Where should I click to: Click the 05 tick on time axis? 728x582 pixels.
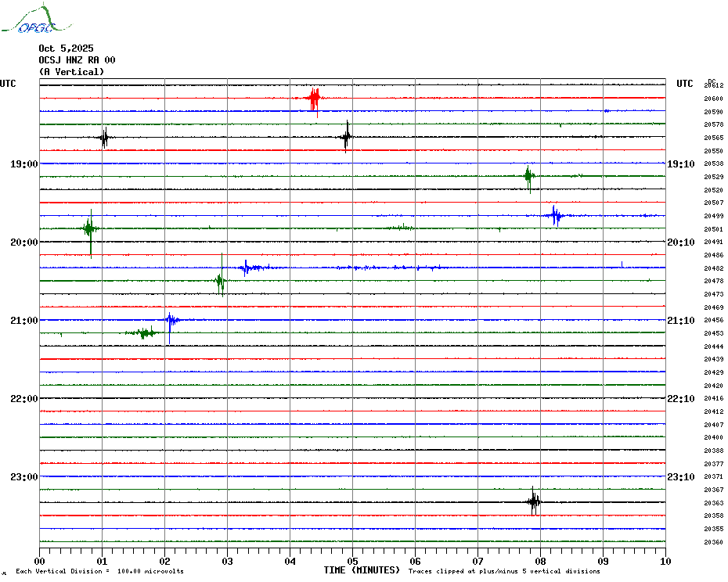coord(352,561)
